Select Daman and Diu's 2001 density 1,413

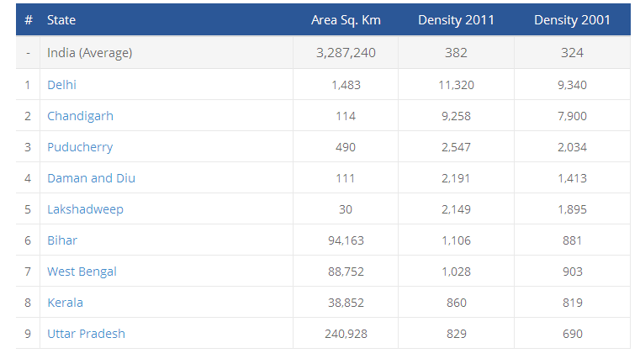[572, 178]
